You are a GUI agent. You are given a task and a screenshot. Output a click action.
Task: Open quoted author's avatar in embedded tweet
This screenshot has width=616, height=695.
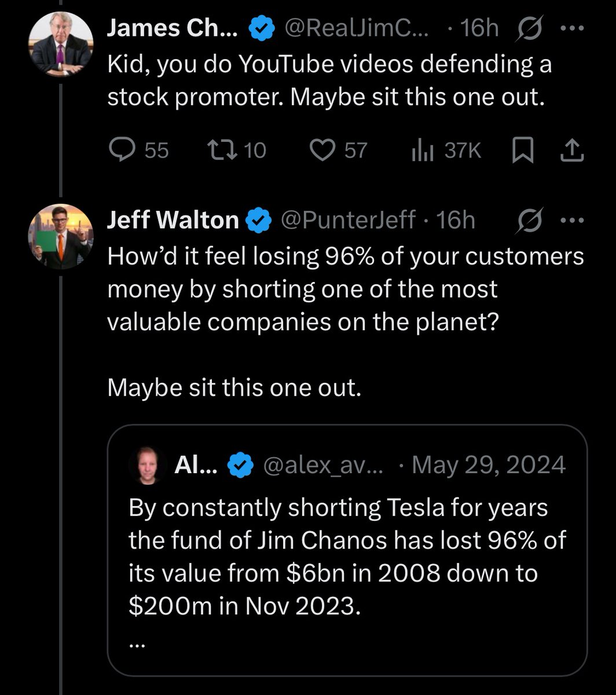pyautogui.click(x=149, y=464)
